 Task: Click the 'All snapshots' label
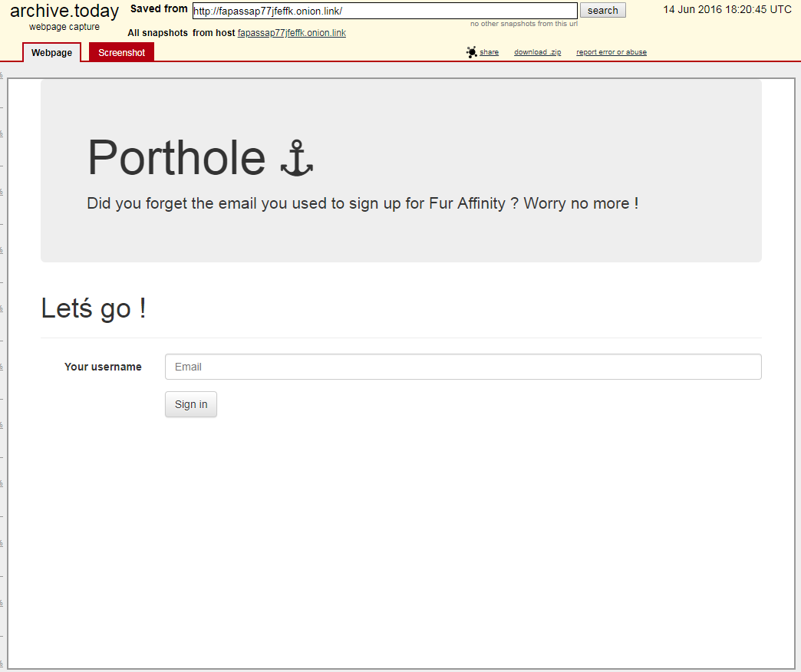(158, 33)
